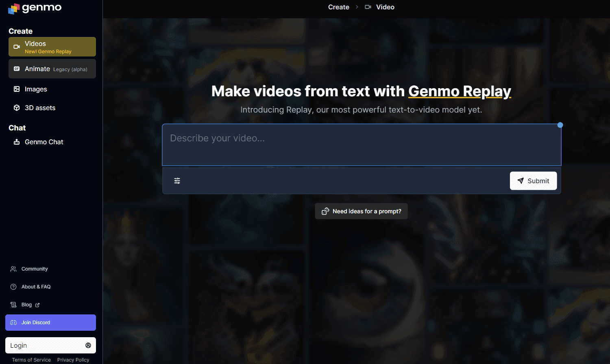This screenshot has width=610, height=364.
Task: Click the external link icon beside Blog
Action: (x=37, y=305)
